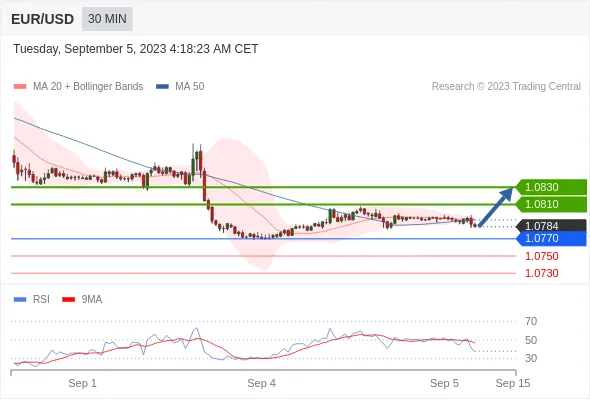This screenshot has height=400, width=590.
Task: Click the 1.0750 support level label
Action: (541, 256)
